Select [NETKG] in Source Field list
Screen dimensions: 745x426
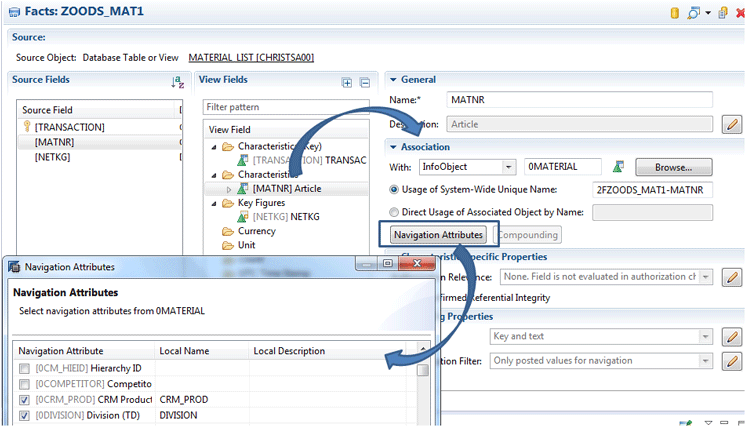[55, 158]
